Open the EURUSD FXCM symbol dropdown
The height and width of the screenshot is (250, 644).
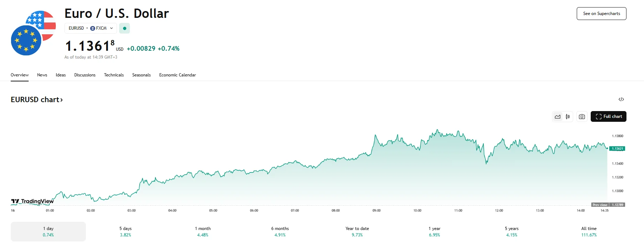point(91,28)
